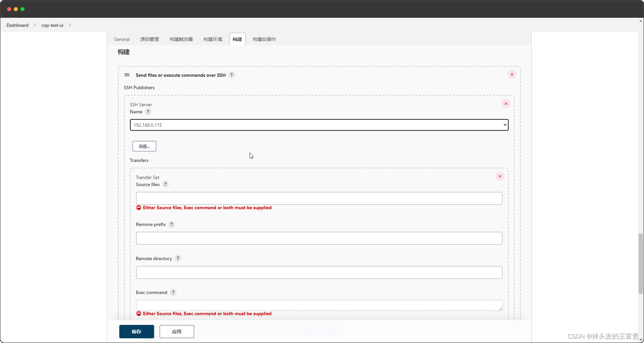The image size is (644, 343).
Task: Click the help icon next to Name
Action: point(148,112)
